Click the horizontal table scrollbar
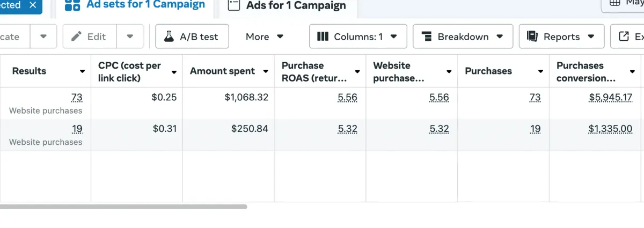 (123, 207)
